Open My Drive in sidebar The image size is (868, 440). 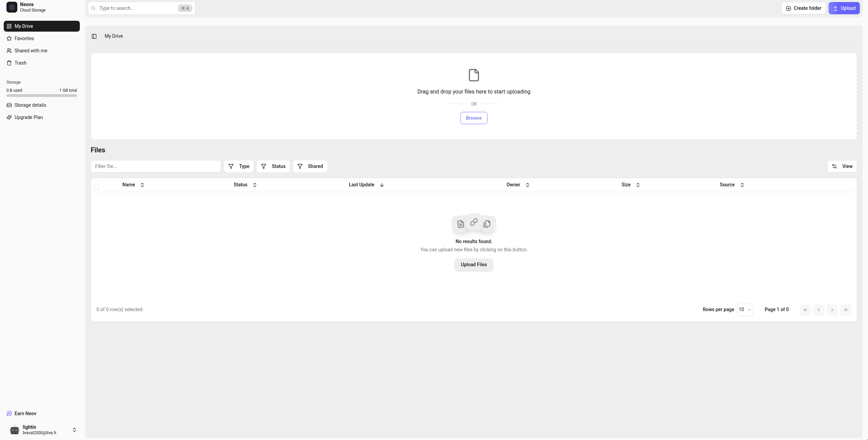pos(42,26)
